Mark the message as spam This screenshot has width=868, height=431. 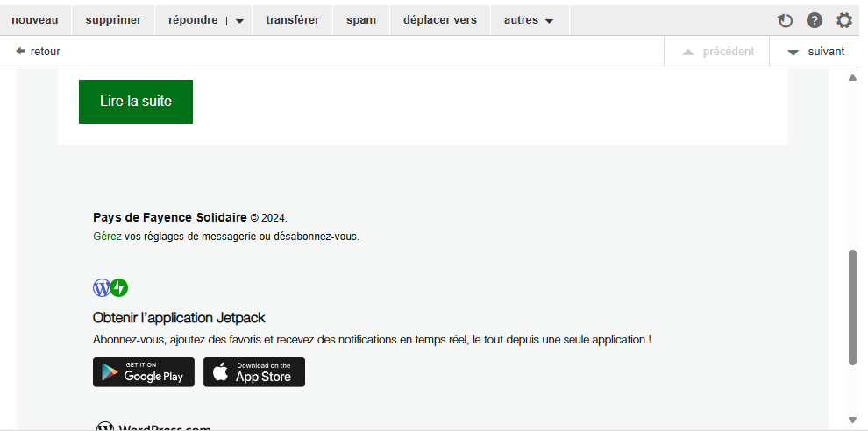(x=361, y=20)
